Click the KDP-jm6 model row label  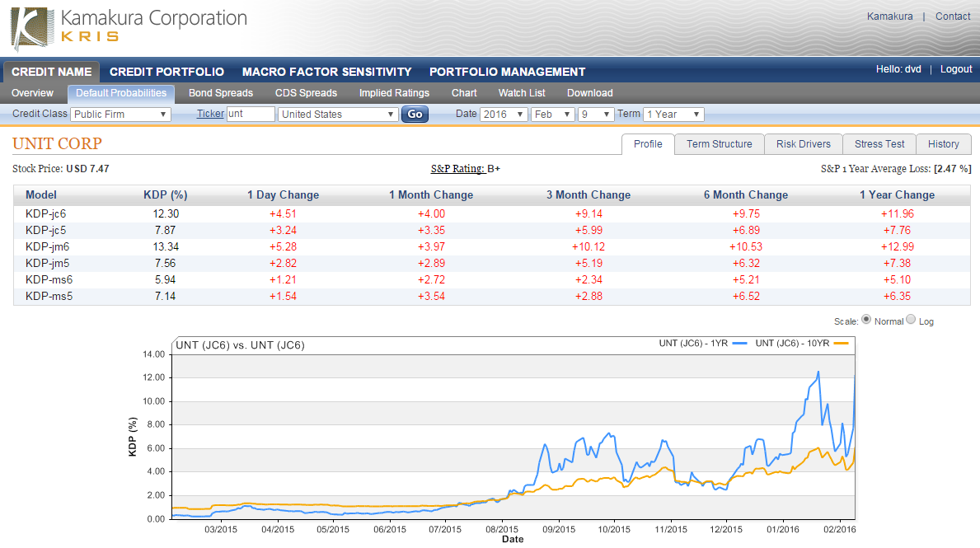[x=48, y=247]
